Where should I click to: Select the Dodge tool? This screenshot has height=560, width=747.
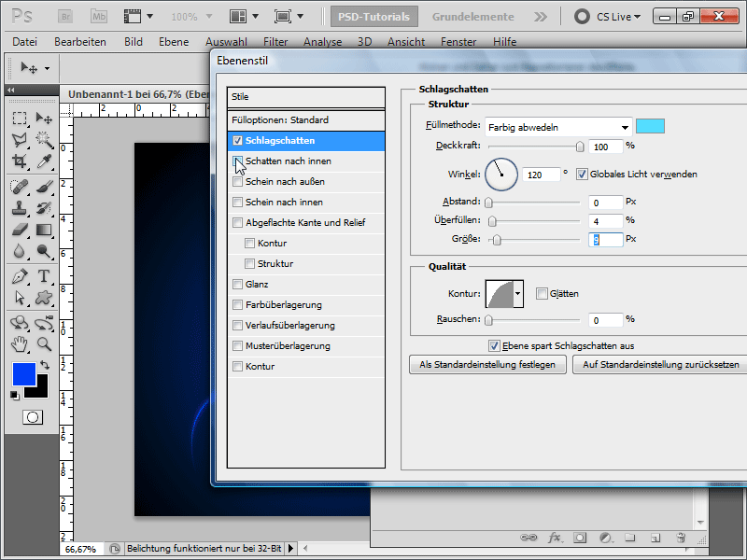[44, 251]
